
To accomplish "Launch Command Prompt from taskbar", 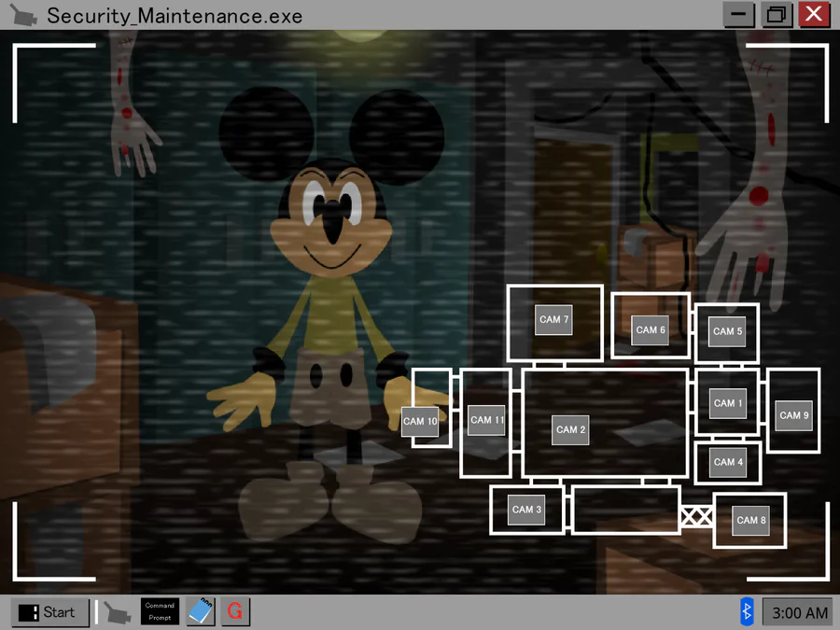I will (160, 611).
